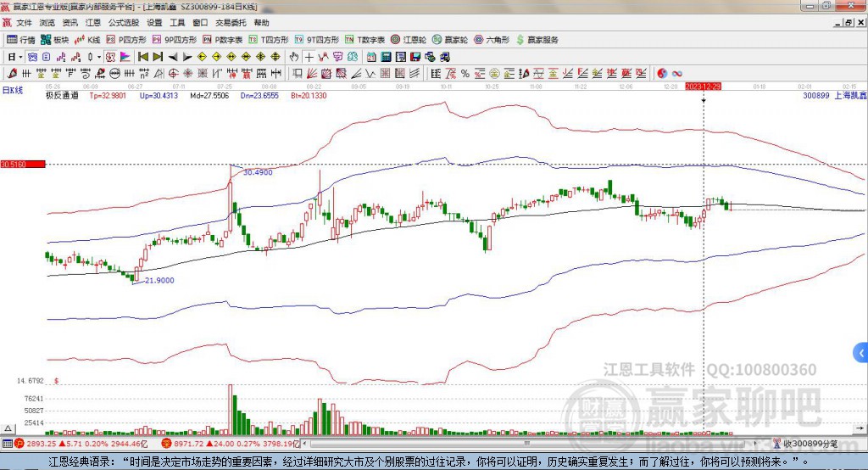Open the 帮助 menu

[261, 23]
